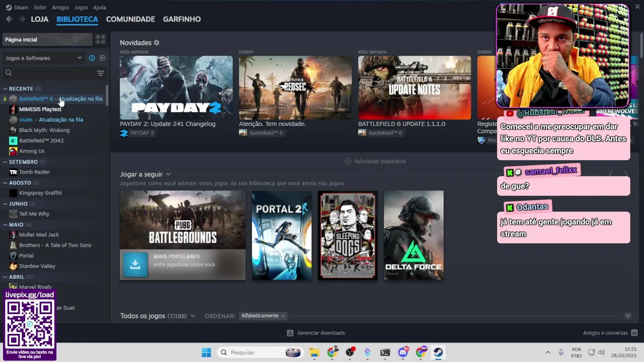The height and width of the screenshot is (362, 644).
Task: Open Amigos e conversas link
Action: click(x=605, y=333)
